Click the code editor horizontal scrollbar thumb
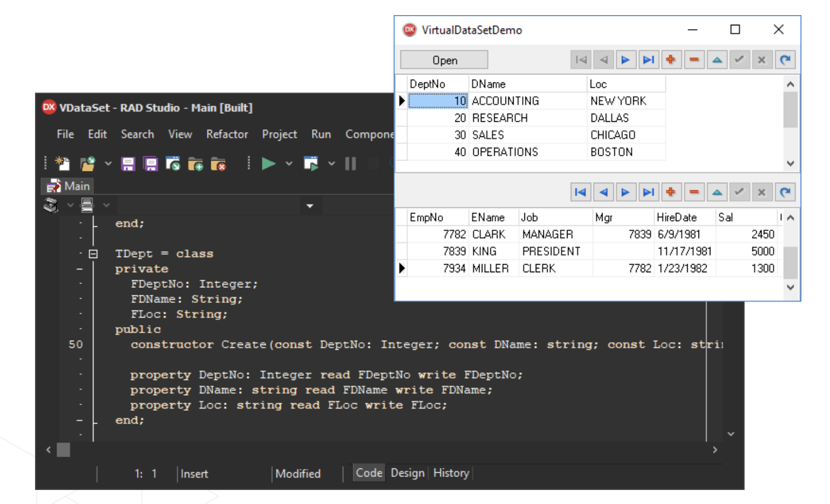830x504 pixels. (64, 450)
